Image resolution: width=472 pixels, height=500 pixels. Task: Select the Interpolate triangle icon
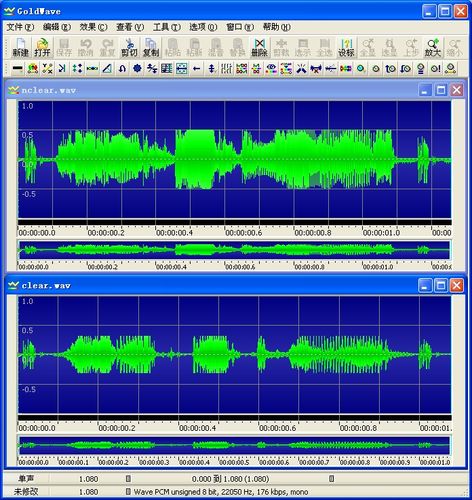(x=107, y=69)
